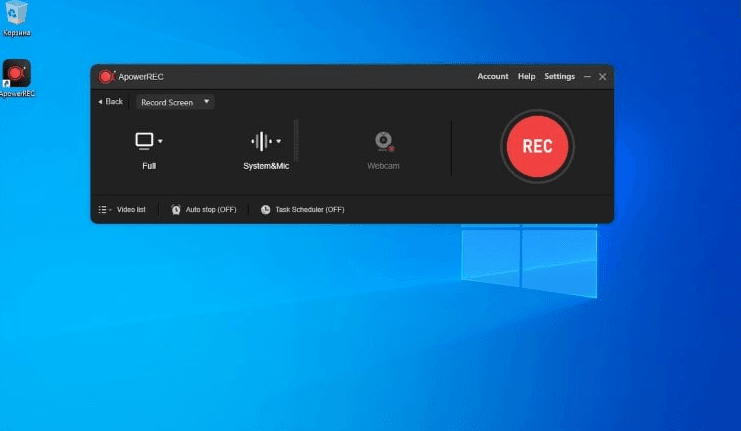
Task: Open the Account menu
Action: click(x=492, y=76)
